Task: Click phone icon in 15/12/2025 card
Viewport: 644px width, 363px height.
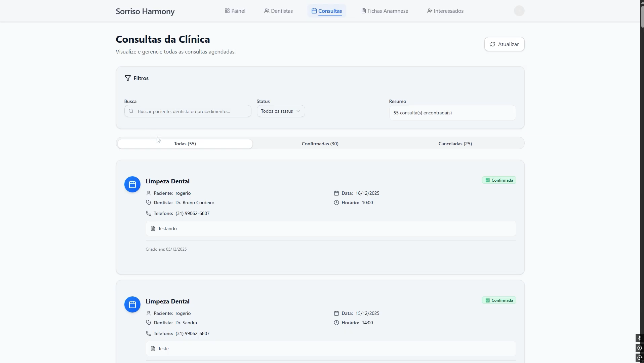Action: click(149, 333)
